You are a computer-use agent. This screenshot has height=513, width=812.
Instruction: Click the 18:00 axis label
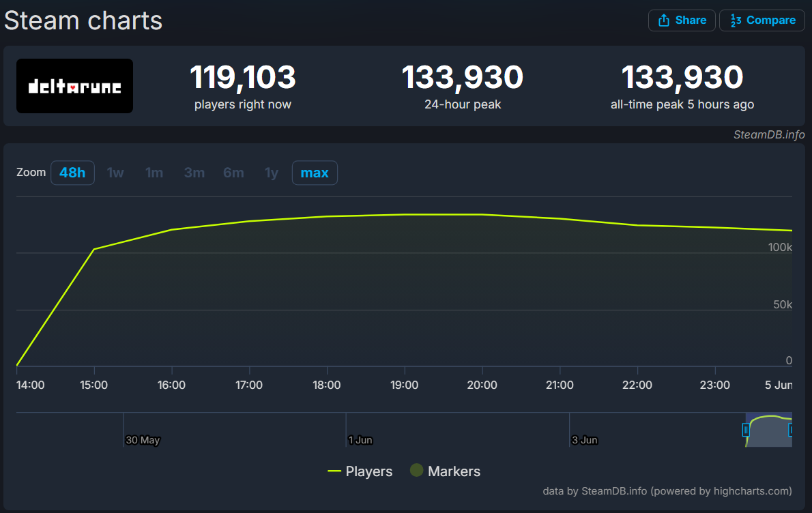327,385
